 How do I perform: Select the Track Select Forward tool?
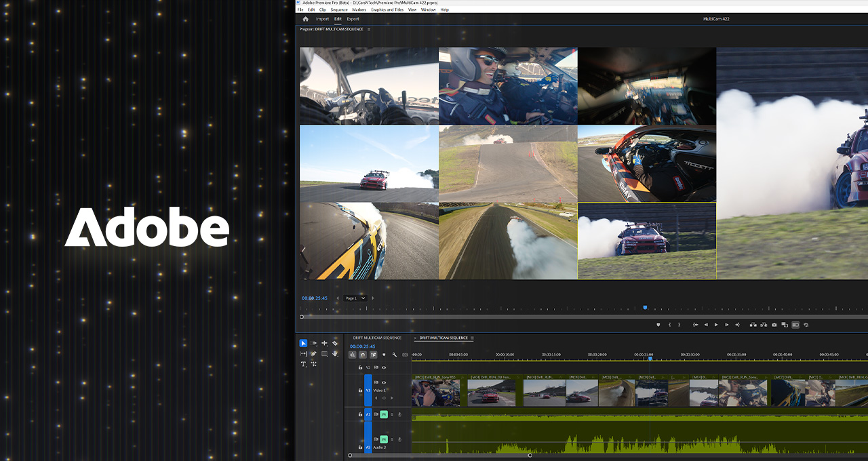[x=313, y=344]
